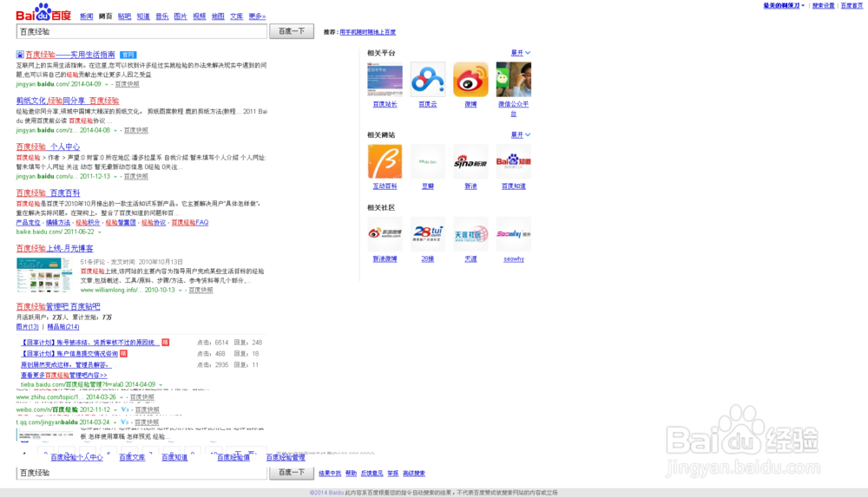868x497 pixels.
Task: Switch to the 文库 tab
Action: point(236,16)
